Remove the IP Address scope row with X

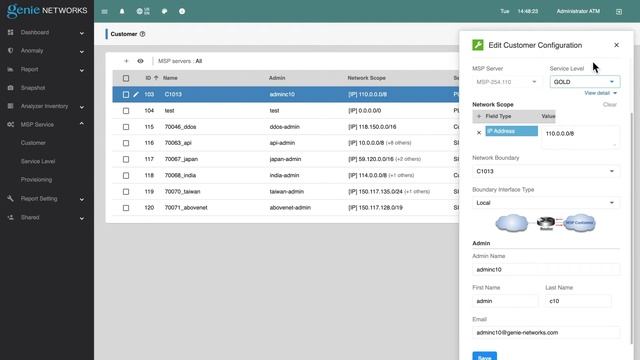(479, 133)
